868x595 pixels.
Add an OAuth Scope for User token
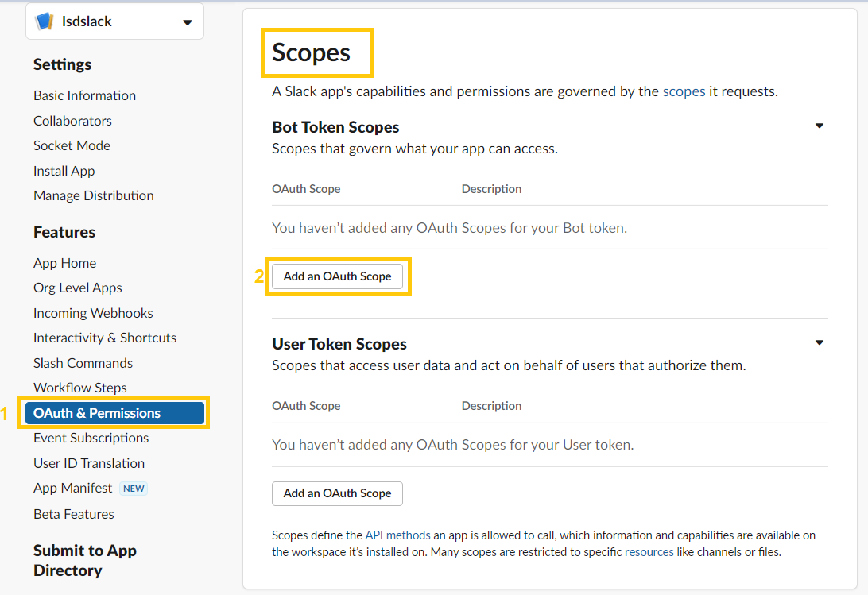(337, 493)
